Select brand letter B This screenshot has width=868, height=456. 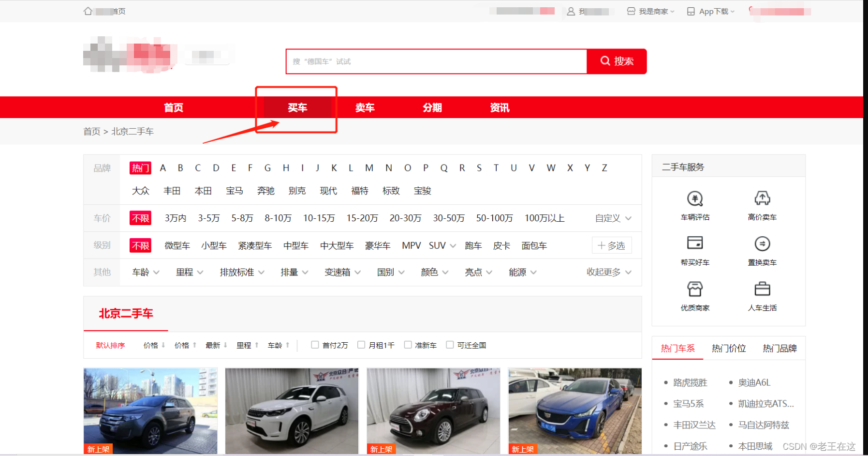tap(180, 168)
